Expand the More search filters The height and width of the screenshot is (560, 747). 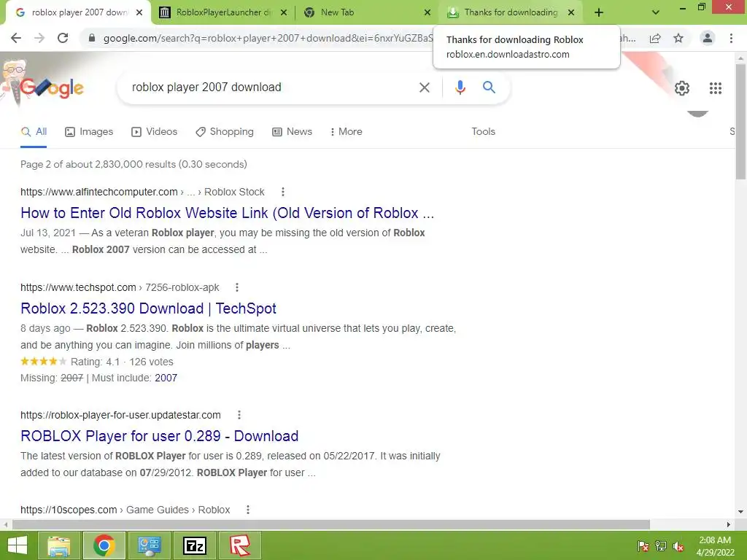pos(347,131)
